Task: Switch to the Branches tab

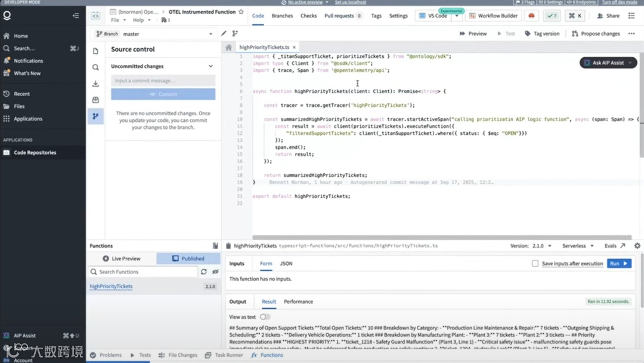Action: 282,16
